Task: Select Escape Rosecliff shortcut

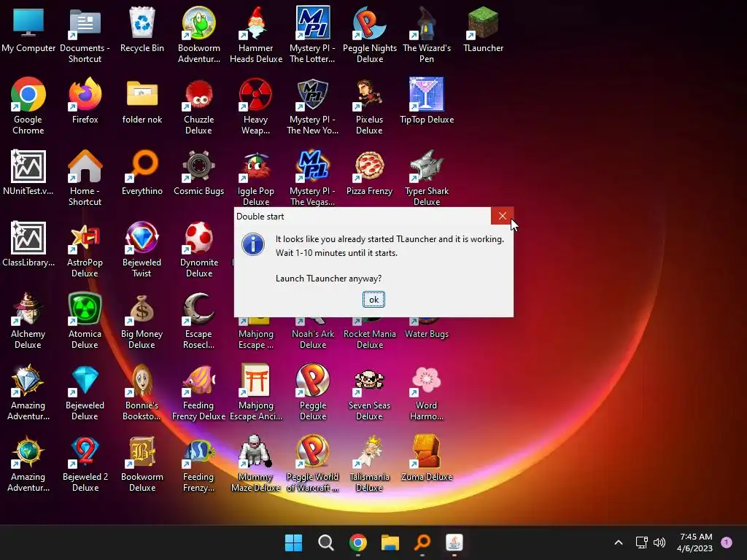Action: tap(199, 321)
